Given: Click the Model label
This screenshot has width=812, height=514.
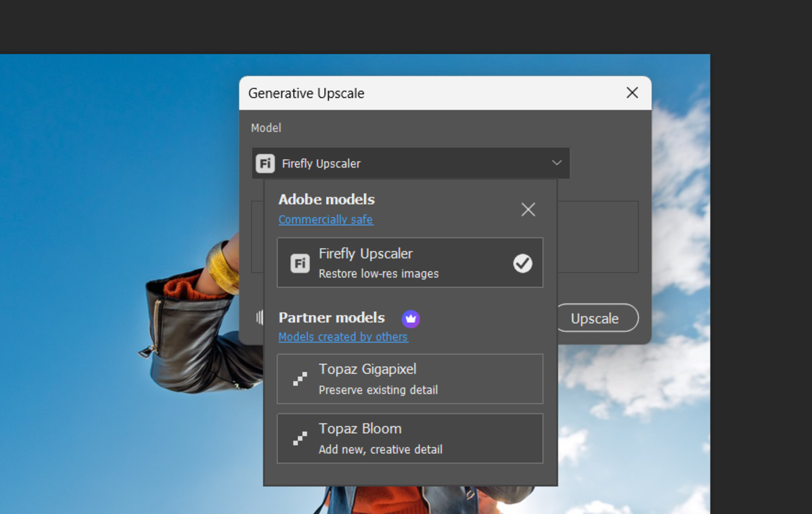Looking at the screenshot, I should [266, 128].
